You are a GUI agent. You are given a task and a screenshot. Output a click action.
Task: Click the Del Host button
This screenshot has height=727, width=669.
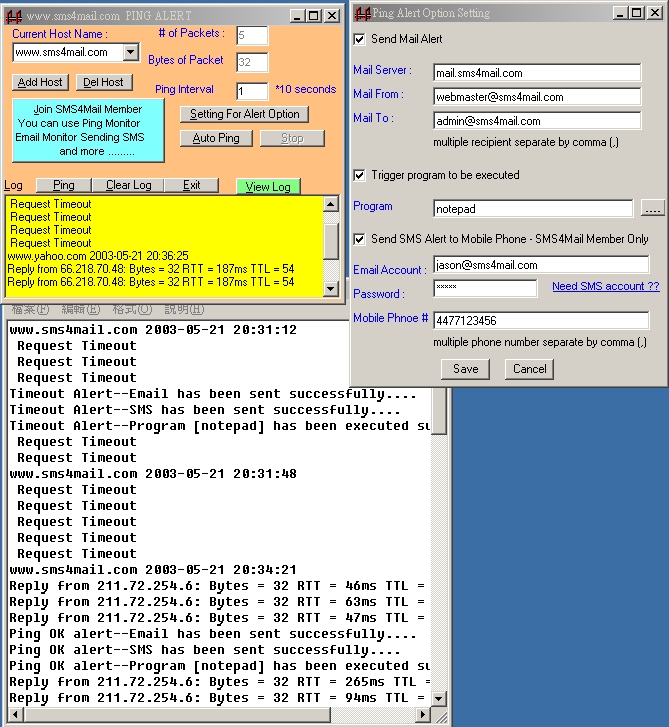pyautogui.click(x=103, y=83)
